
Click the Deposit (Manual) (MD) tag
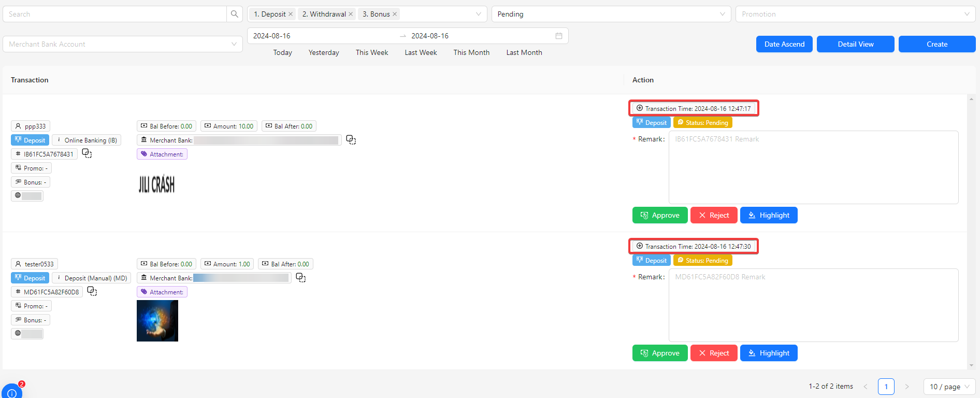pyautogui.click(x=92, y=278)
